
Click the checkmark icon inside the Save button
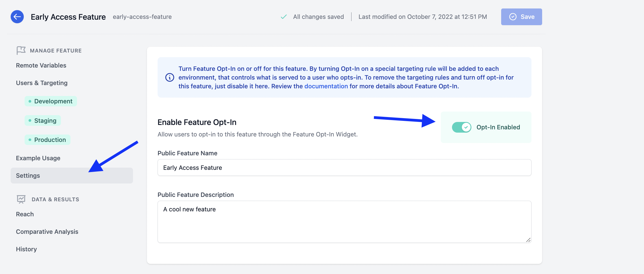513,17
